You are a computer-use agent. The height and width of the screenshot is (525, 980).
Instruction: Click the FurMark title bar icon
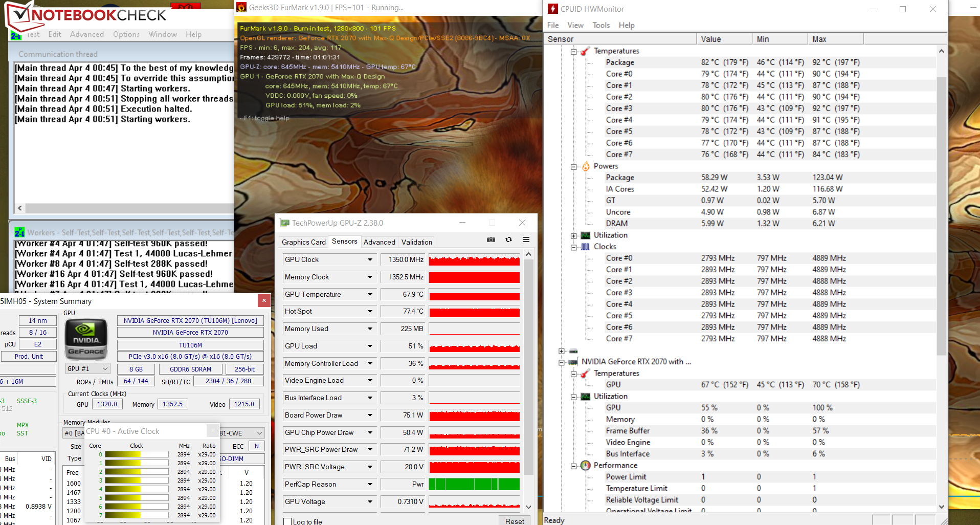click(x=241, y=7)
